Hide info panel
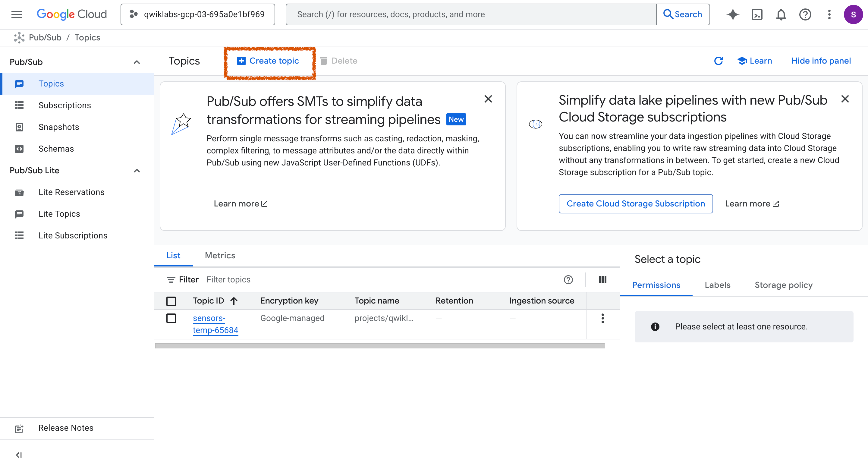This screenshot has width=868, height=469. click(821, 61)
